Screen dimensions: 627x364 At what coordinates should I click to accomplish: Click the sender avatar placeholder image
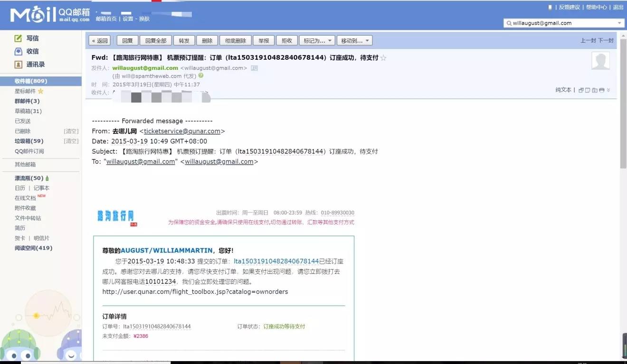[600, 61]
